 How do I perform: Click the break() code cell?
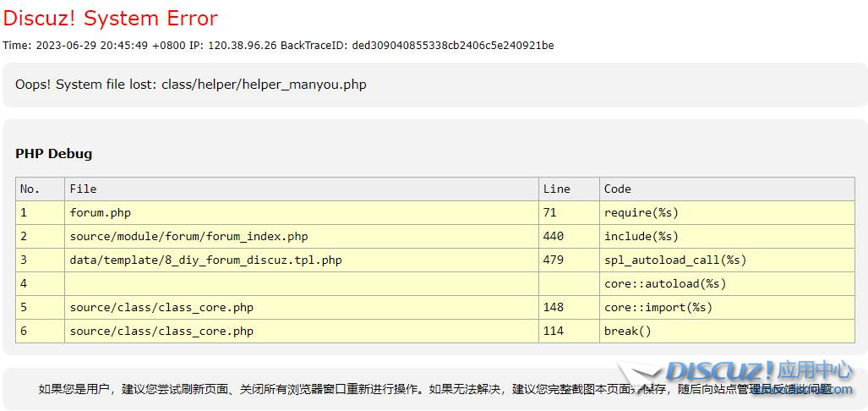[627, 331]
